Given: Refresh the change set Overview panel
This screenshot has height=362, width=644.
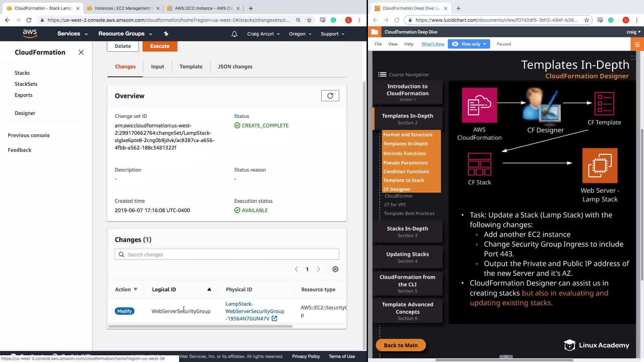Looking at the screenshot, I should (x=330, y=96).
